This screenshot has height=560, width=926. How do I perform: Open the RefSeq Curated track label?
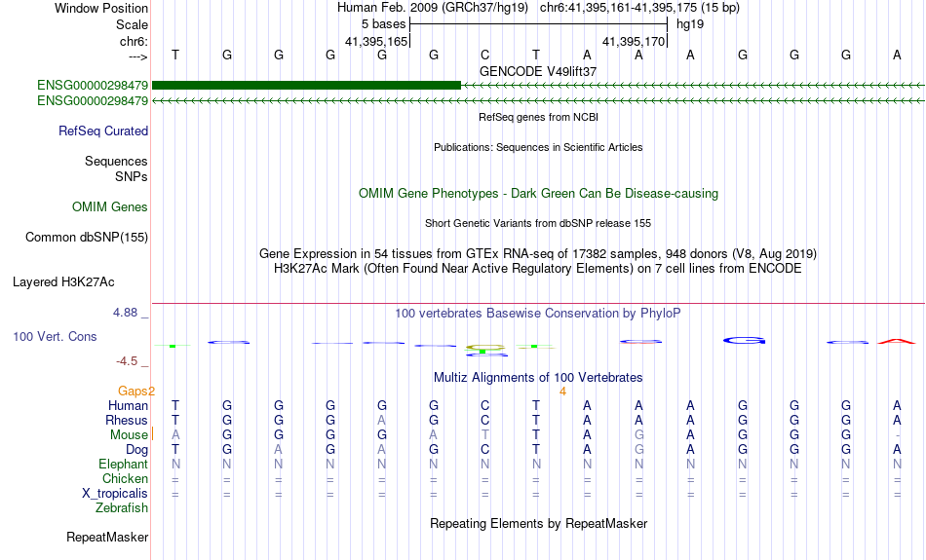pyautogui.click(x=103, y=131)
